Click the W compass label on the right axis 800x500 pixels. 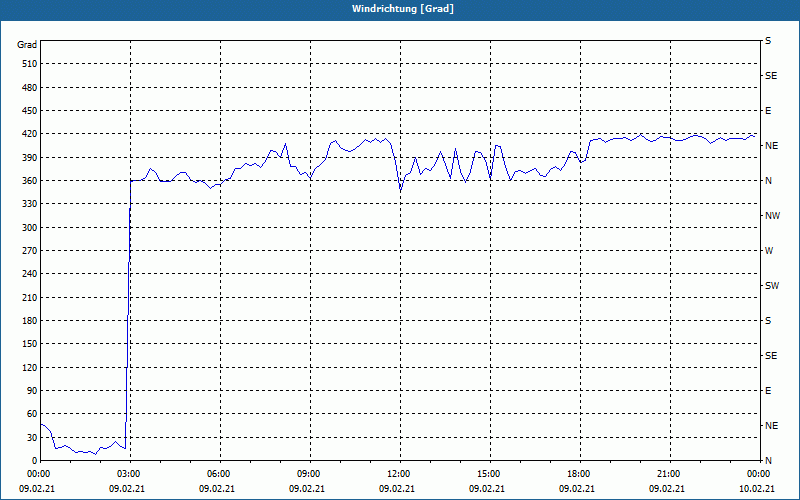(769, 251)
